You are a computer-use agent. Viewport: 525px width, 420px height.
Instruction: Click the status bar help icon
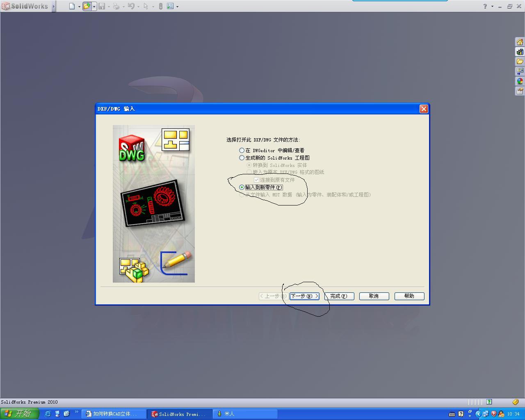pos(489,402)
